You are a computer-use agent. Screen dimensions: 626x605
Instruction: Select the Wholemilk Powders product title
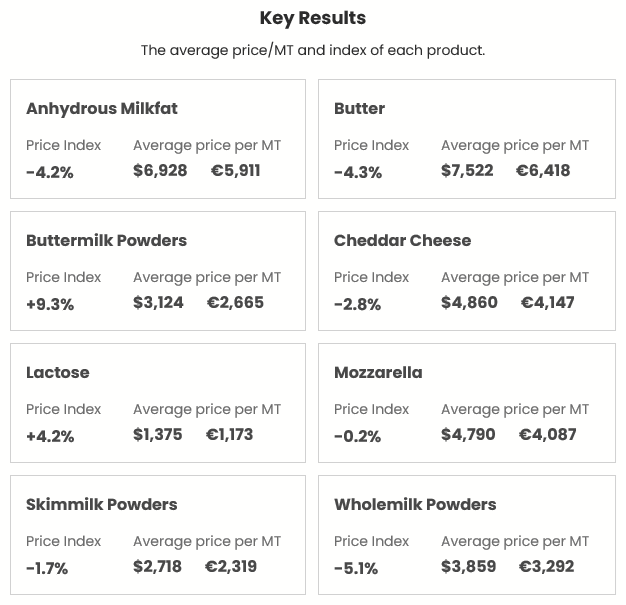415,504
